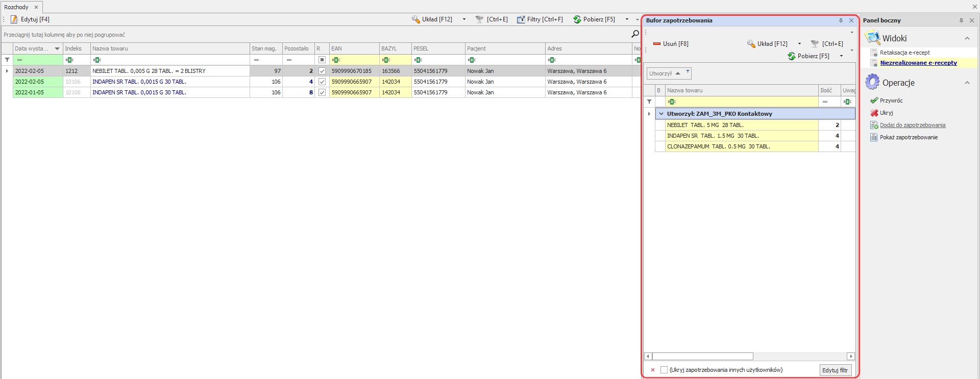Open dropdown arrow next to Układ [F12] in main toolbar
The height and width of the screenshot is (379, 980).
(464, 19)
